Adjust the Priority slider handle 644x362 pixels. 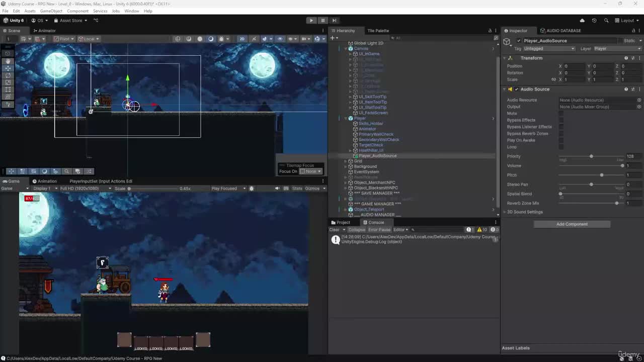coord(591,156)
